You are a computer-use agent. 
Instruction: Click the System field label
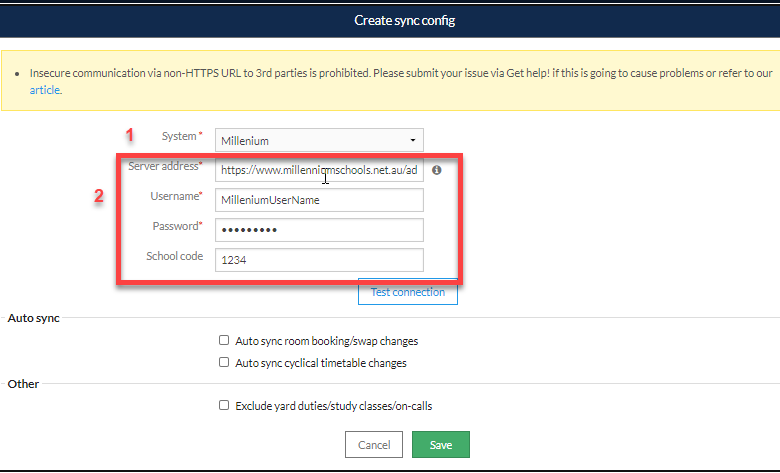tap(179, 136)
